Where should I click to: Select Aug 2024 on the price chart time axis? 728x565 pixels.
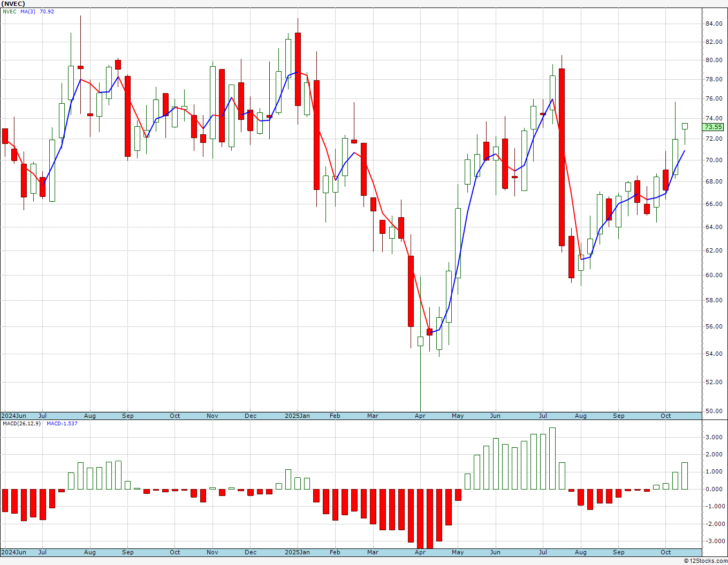tap(90, 416)
